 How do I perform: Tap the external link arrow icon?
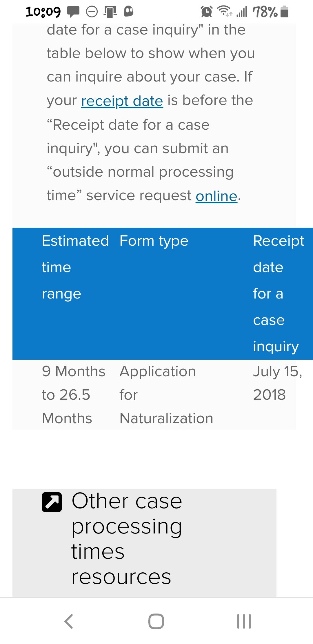[x=52, y=502]
